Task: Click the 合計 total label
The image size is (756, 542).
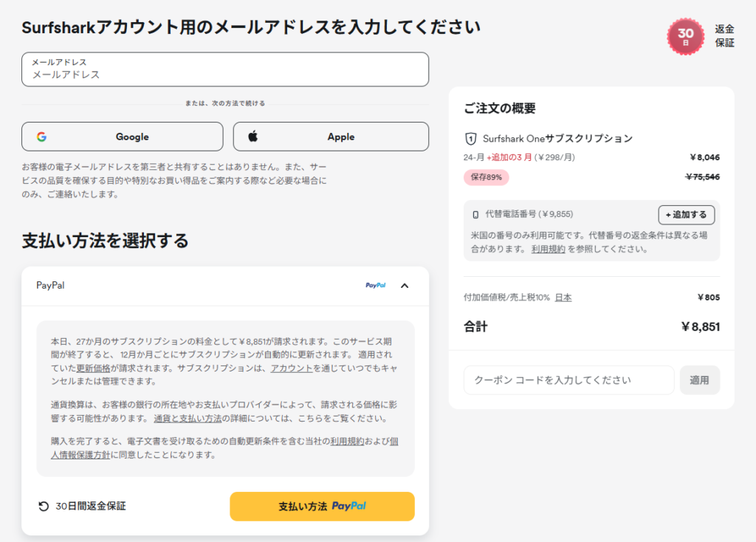Action: 475,327
